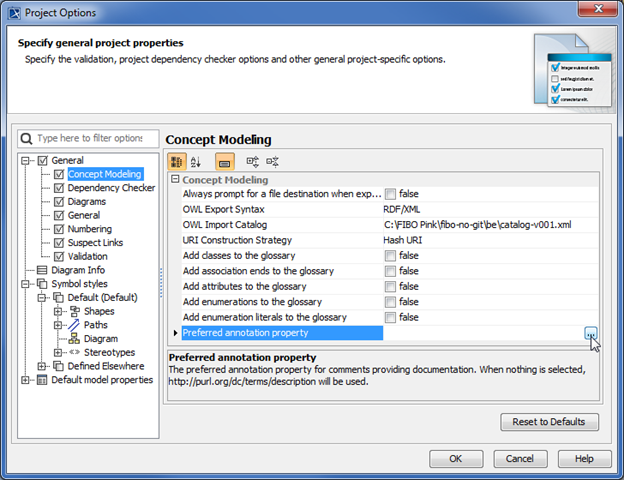Click the Expand all properties icon
This screenshot has height=480, width=624.
252,162
